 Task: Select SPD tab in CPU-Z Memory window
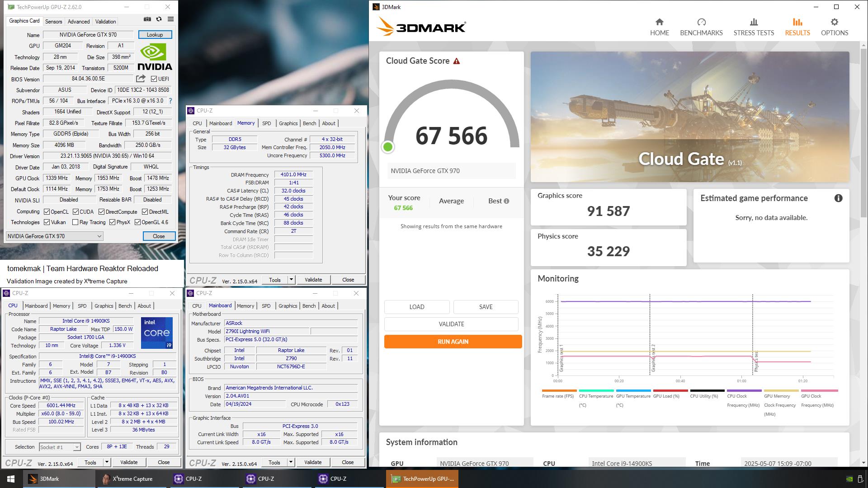[x=267, y=123]
